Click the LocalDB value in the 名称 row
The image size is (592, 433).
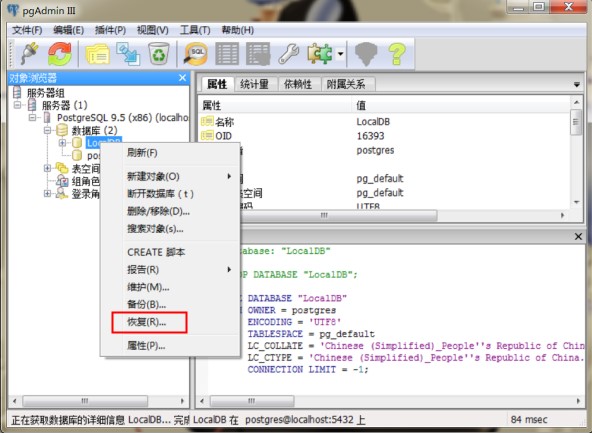pos(373,122)
